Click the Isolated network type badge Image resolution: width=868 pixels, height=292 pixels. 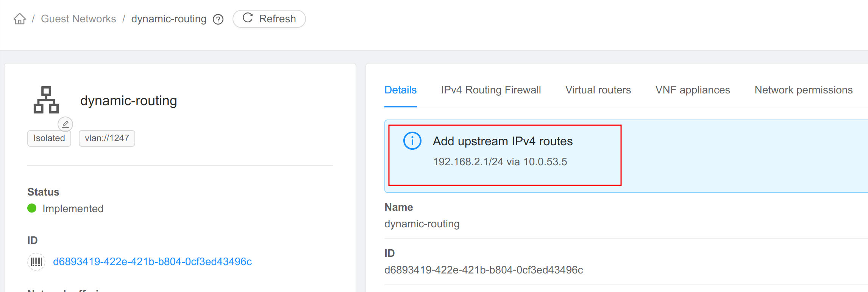pos(49,138)
